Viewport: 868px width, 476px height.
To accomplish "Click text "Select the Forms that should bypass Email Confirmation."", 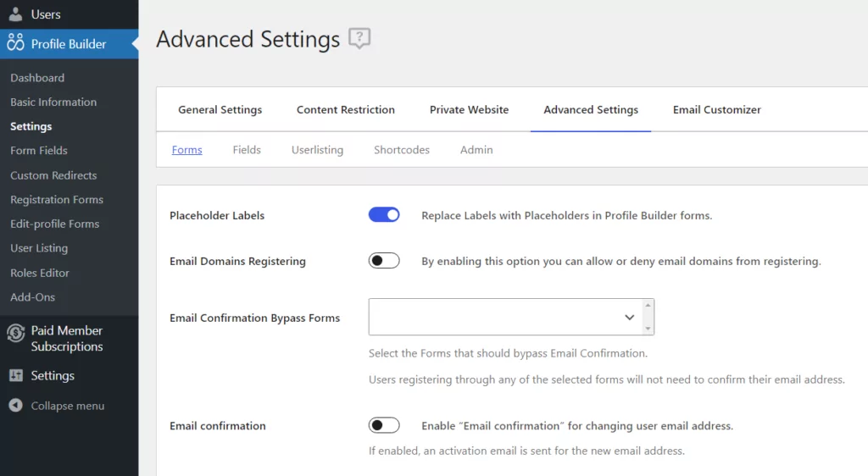I will (x=509, y=353).
